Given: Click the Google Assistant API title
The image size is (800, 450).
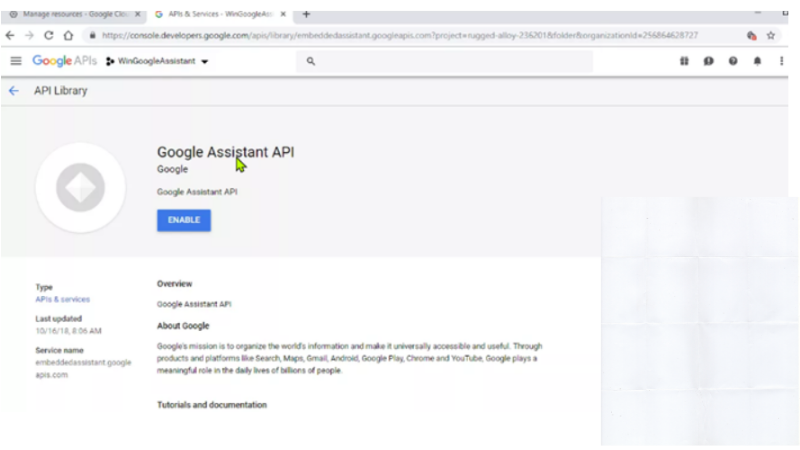Looking at the screenshot, I should pyautogui.click(x=226, y=152).
